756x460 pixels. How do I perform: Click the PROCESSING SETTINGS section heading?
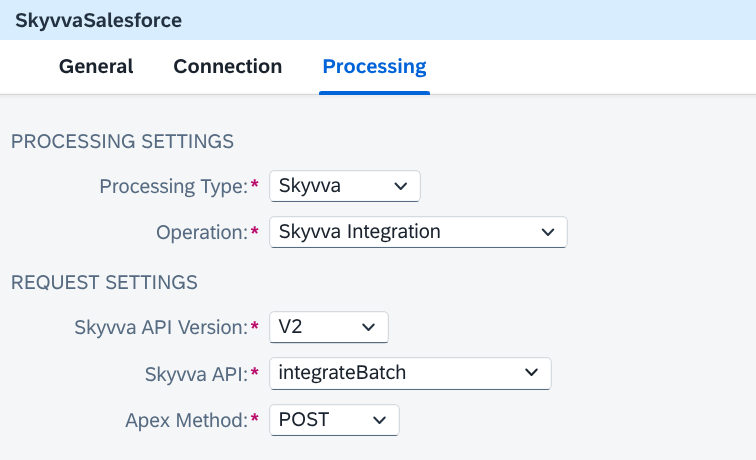(122, 141)
